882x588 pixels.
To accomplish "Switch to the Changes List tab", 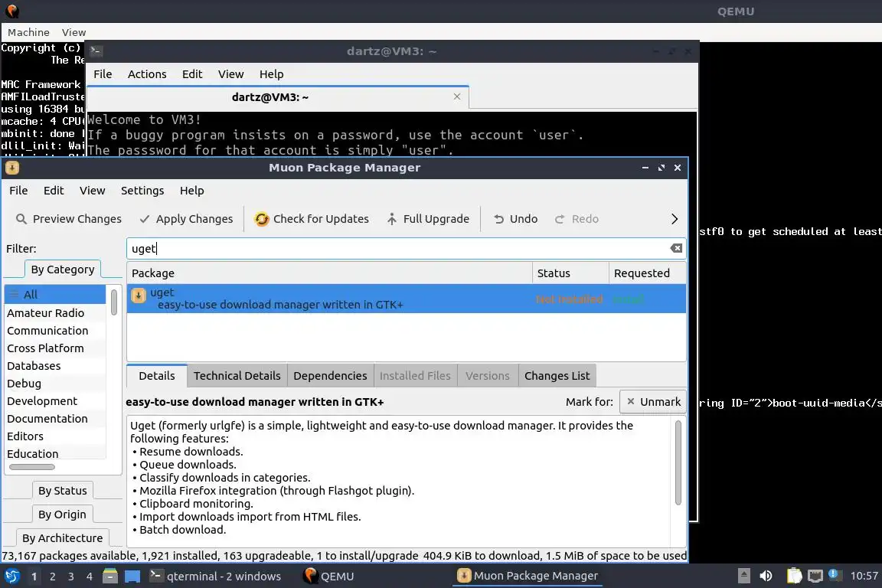I will [557, 376].
